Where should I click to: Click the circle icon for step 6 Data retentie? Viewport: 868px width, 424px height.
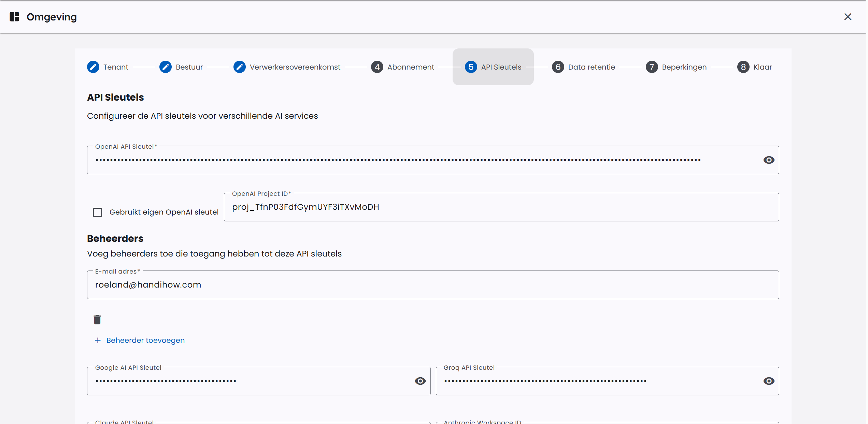tap(558, 67)
